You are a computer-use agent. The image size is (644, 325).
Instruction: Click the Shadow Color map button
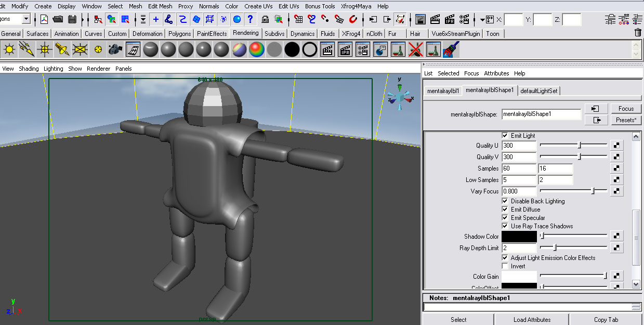(616, 237)
